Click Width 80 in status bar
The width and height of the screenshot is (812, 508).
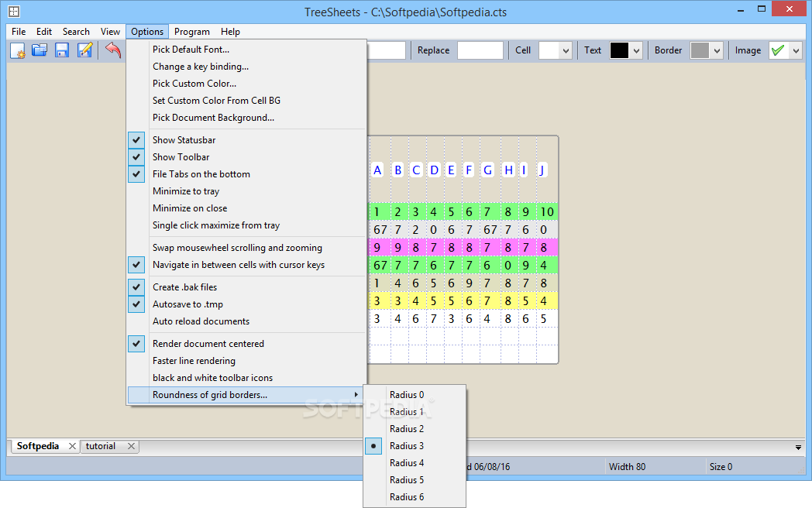(627, 467)
